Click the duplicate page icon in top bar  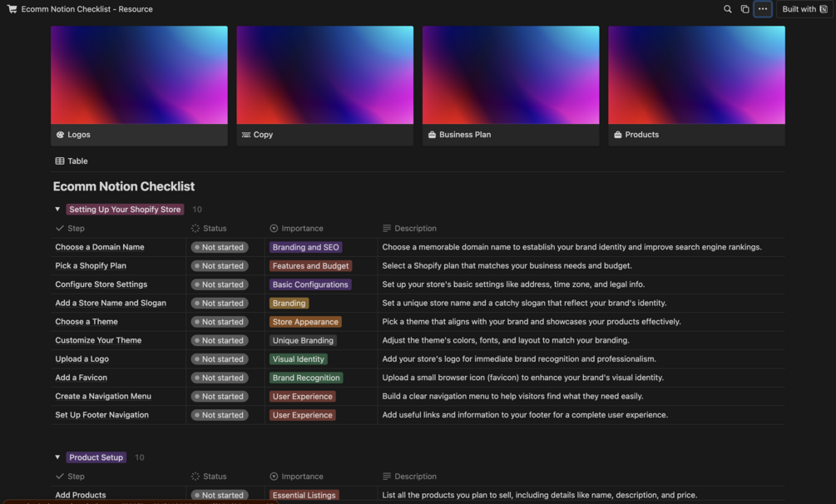(x=744, y=9)
